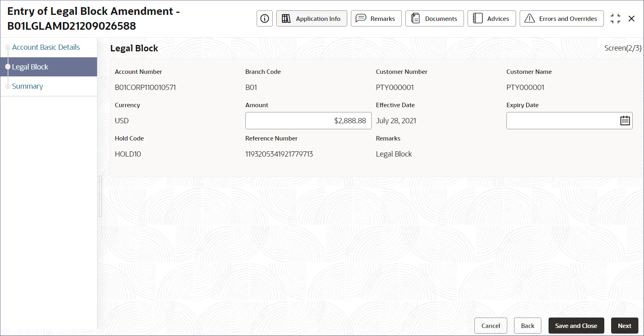This screenshot has width=644, height=336.
Task: Collapse the screen with the minimize icon
Action: 616,18
